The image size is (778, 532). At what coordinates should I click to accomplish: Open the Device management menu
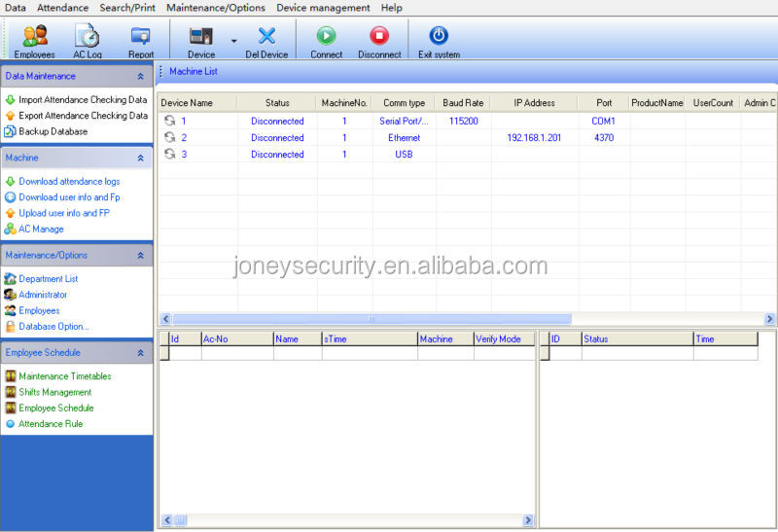click(x=323, y=8)
